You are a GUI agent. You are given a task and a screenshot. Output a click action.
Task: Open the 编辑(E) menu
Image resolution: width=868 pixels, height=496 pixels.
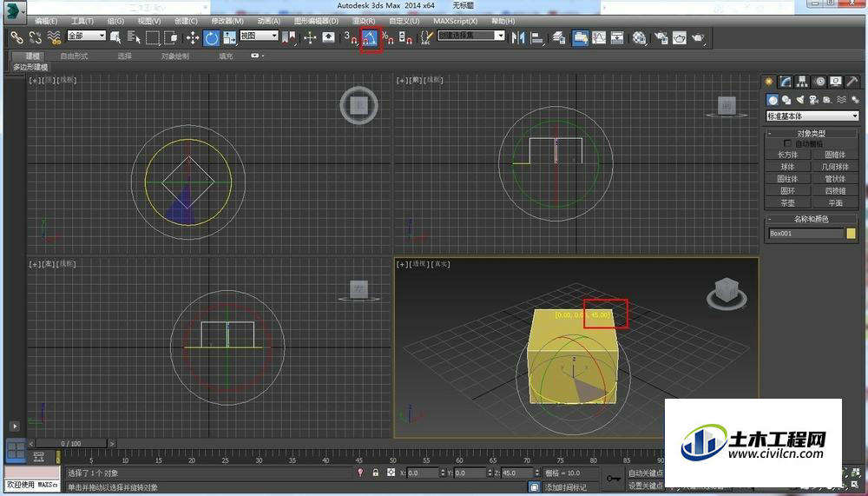pyautogui.click(x=46, y=21)
